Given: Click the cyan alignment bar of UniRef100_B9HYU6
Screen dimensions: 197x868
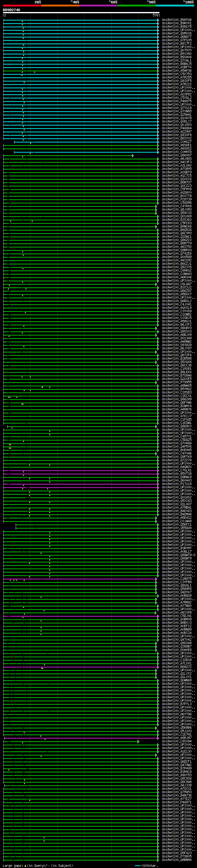Looking at the screenshot, I should [81, 20].
